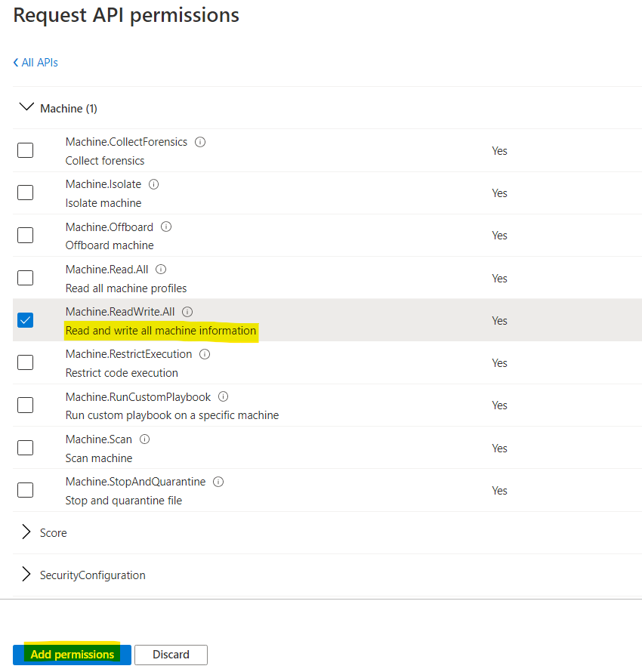
Task: Enable the Machine.CollectForensics checkbox
Action: point(26,150)
